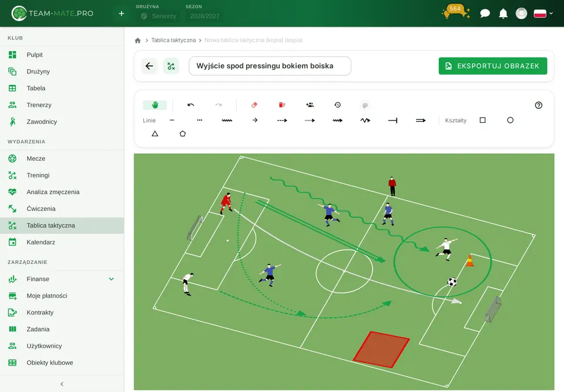Choose the square shape tool

(483, 120)
